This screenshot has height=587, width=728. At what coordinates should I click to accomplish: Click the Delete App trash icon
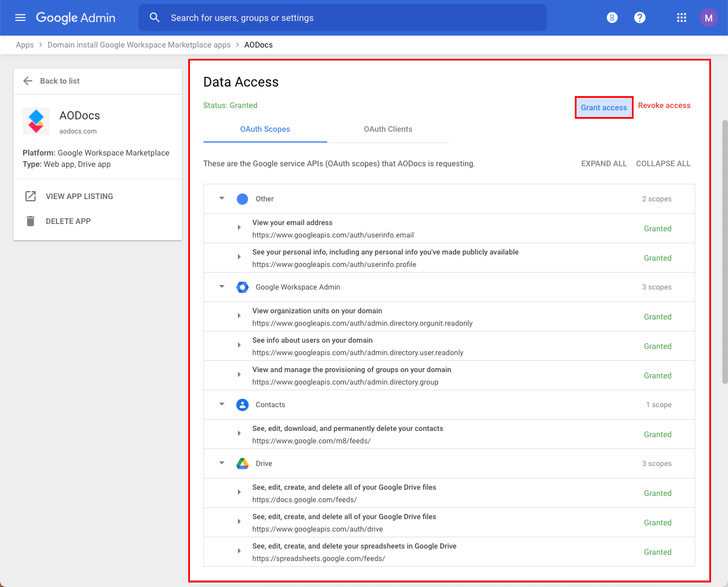click(x=31, y=221)
